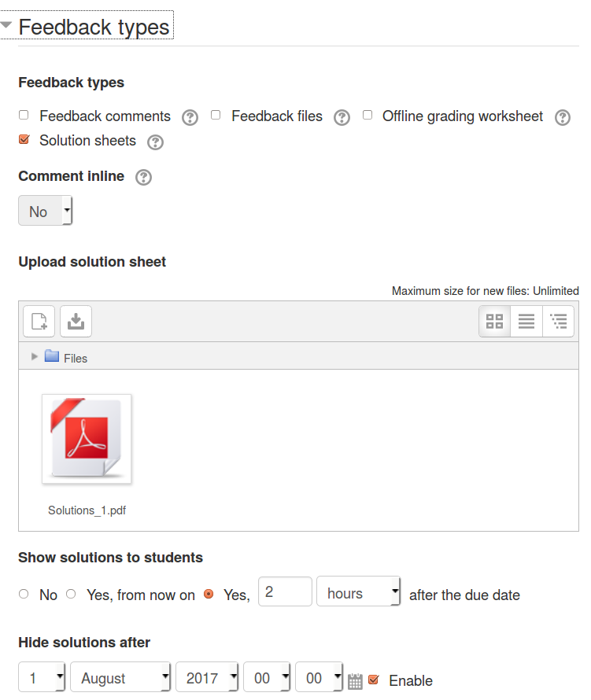This screenshot has height=700, width=591.
Task: Collapse the Feedback types section header
Action: point(87,27)
